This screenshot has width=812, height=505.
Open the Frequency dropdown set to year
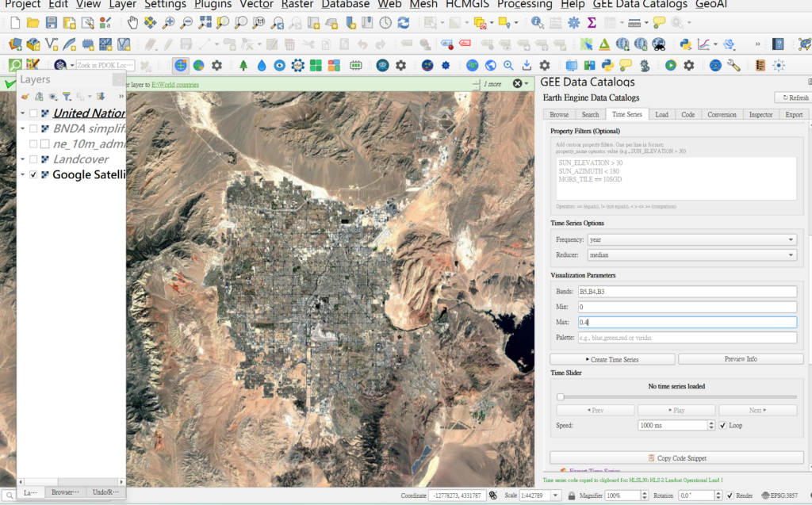(x=691, y=239)
